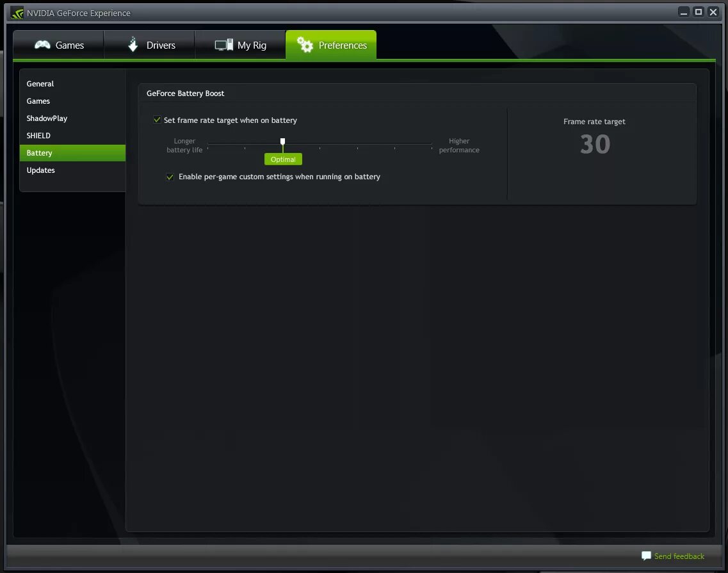Click the Optimal slider marker label
This screenshot has height=573, width=728.
pyautogui.click(x=283, y=159)
